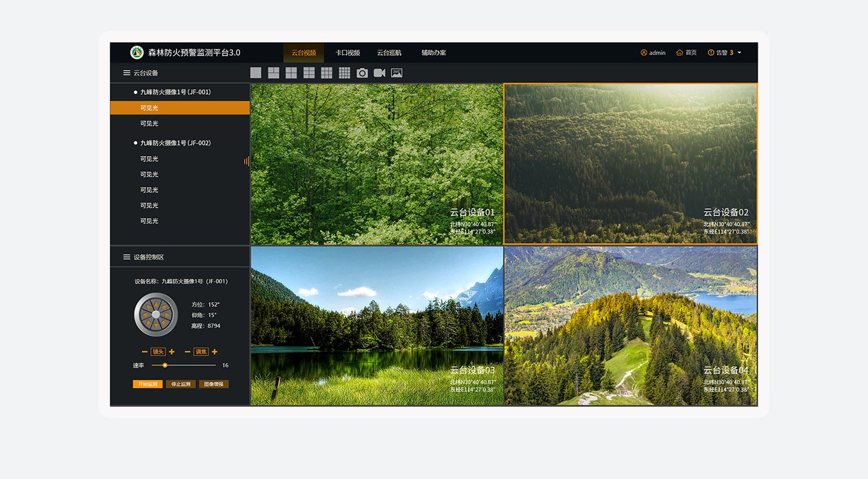
Task: Collapse the 九峰防火摄像1号 (JF-002) node
Action: click(172, 143)
